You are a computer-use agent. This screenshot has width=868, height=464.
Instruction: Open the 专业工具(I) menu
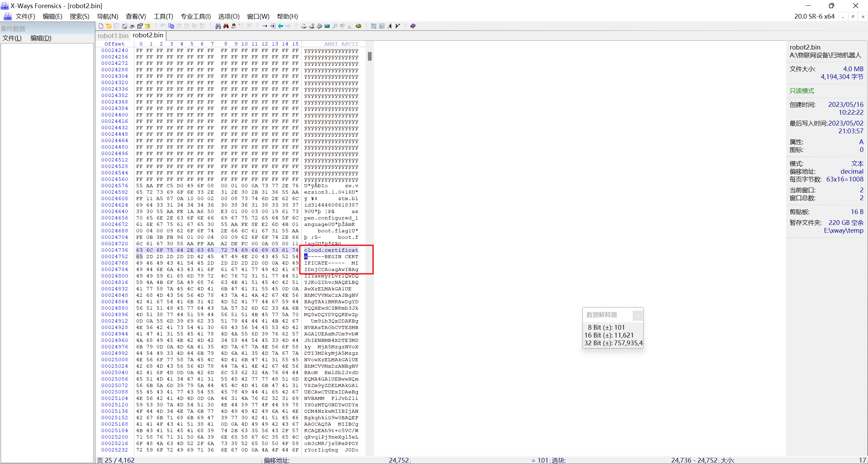click(x=196, y=16)
